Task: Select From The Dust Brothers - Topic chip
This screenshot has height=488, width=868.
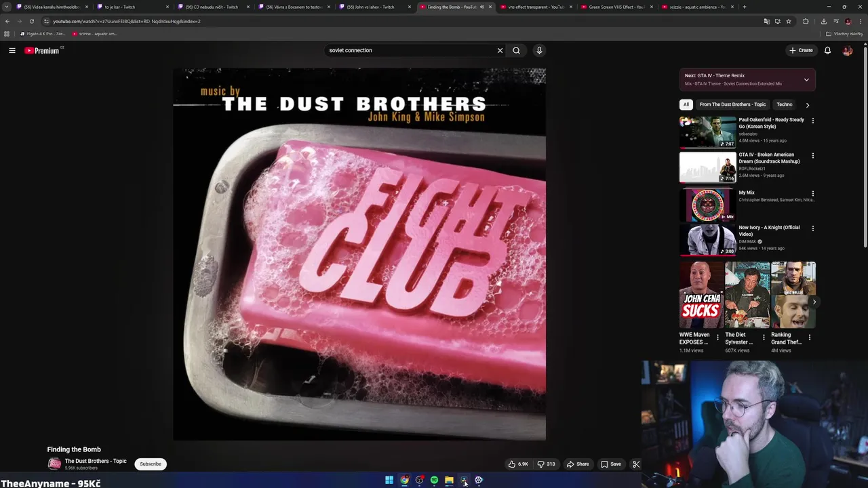Action: click(x=732, y=104)
